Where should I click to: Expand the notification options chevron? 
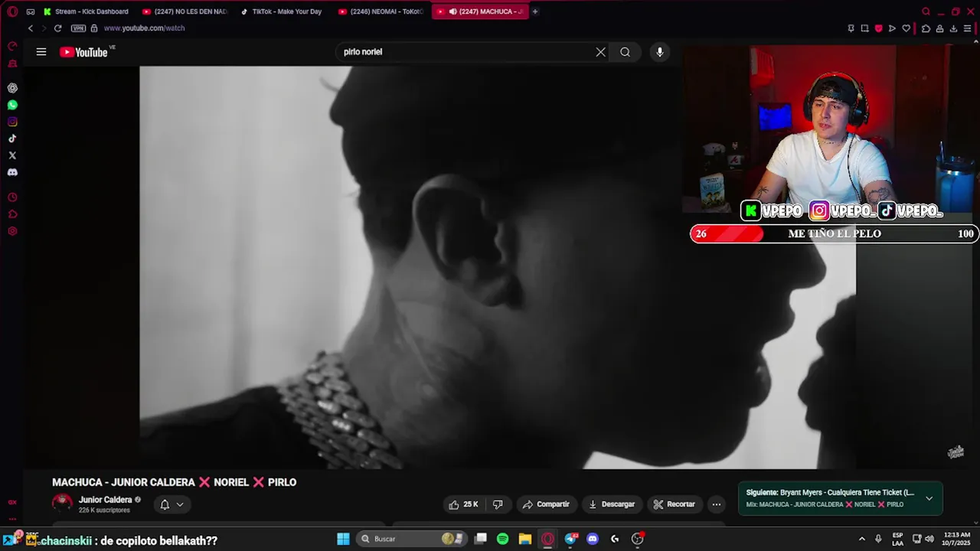pos(180,504)
